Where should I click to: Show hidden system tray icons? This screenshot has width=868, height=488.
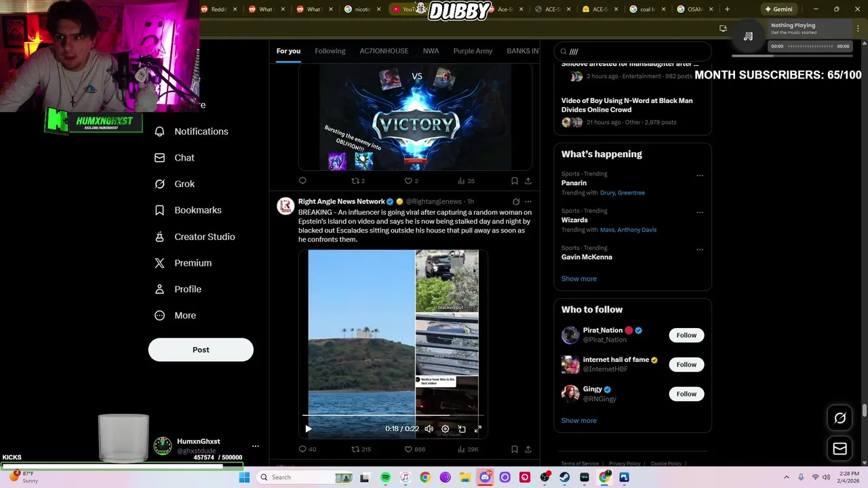[786, 477]
